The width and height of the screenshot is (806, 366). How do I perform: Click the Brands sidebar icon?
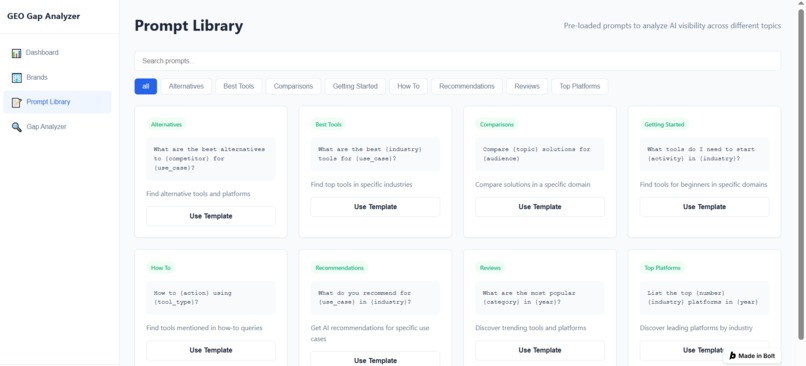pos(16,78)
